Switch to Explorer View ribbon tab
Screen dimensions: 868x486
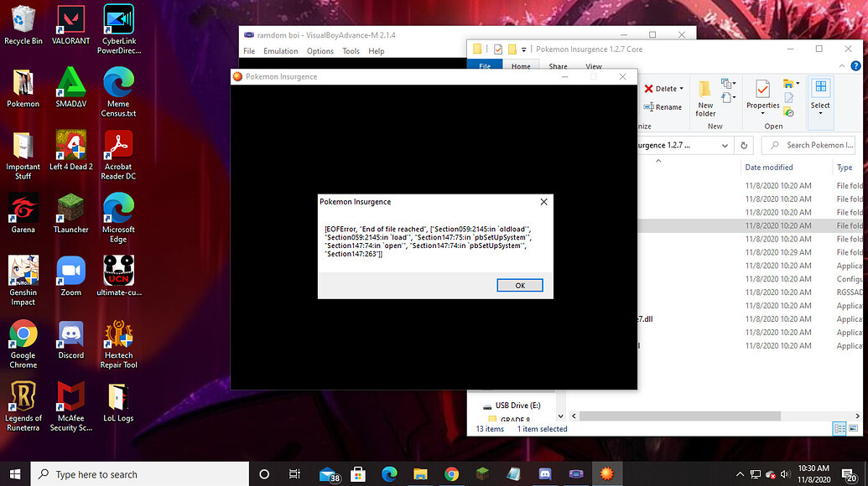[x=594, y=65]
